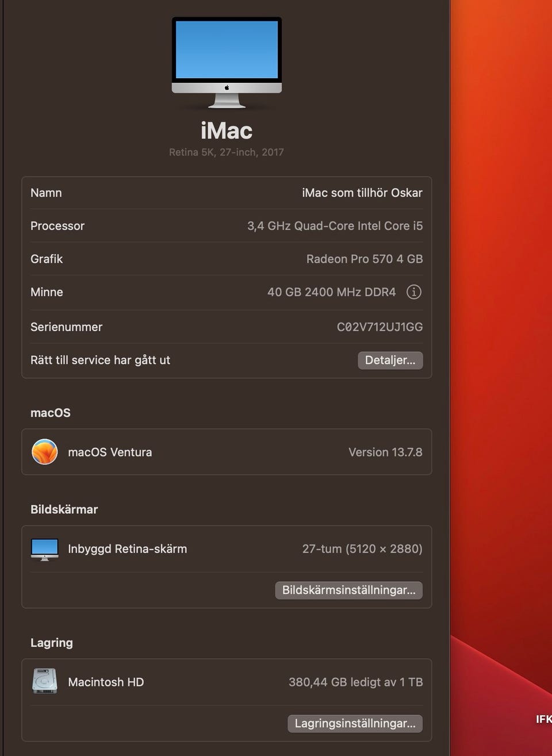Click the Lagring section heading
The image size is (552, 756).
(52, 643)
